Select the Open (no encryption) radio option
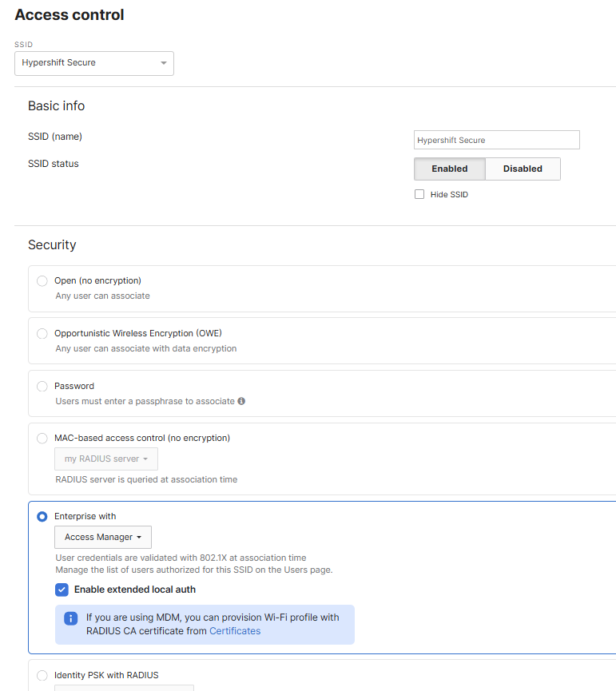The image size is (616, 691). coord(42,280)
